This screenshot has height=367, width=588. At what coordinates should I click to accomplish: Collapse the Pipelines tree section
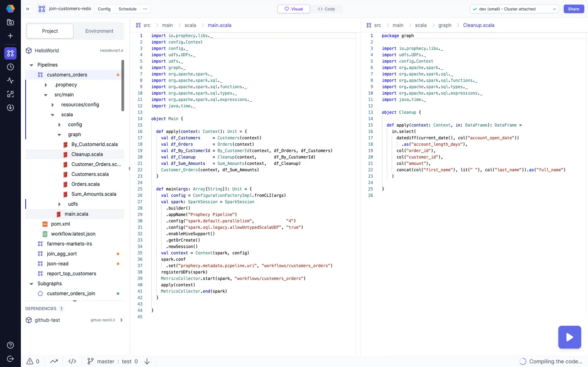click(31, 65)
